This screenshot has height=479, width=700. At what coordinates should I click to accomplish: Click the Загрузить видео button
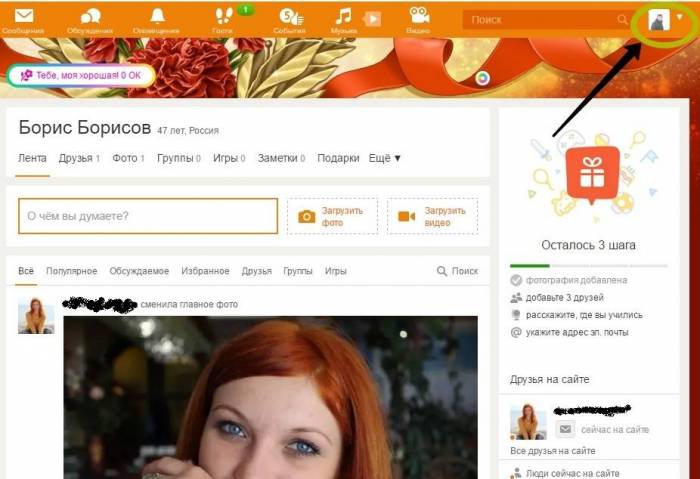point(432,216)
